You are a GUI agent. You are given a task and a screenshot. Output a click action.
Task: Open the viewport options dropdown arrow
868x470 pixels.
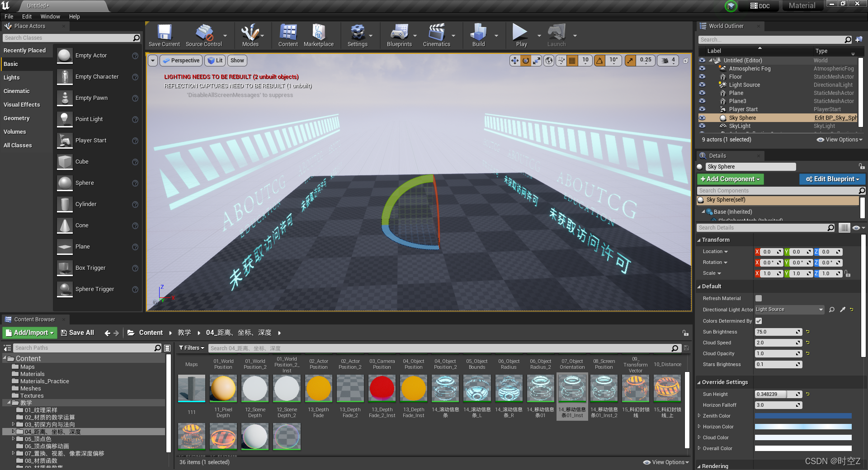[x=153, y=61]
